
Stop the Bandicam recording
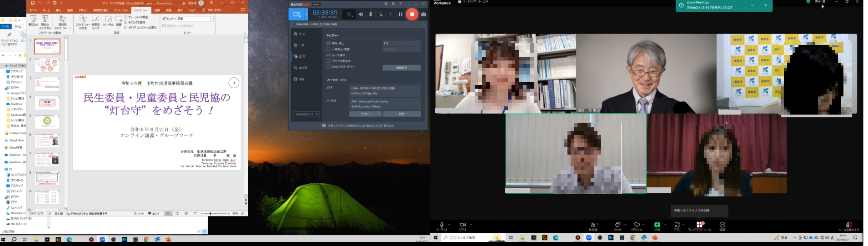click(412, 15)
